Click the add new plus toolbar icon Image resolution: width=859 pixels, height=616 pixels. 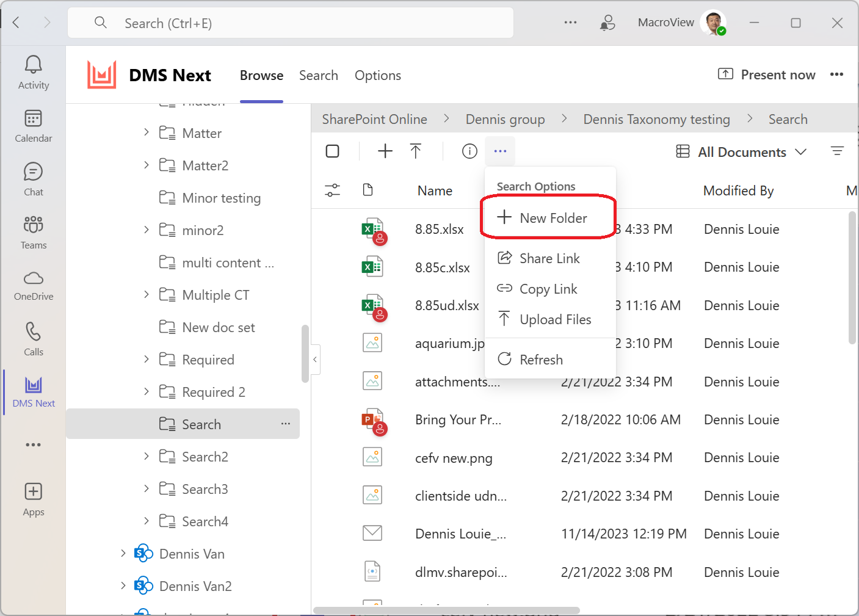point(385,151)
